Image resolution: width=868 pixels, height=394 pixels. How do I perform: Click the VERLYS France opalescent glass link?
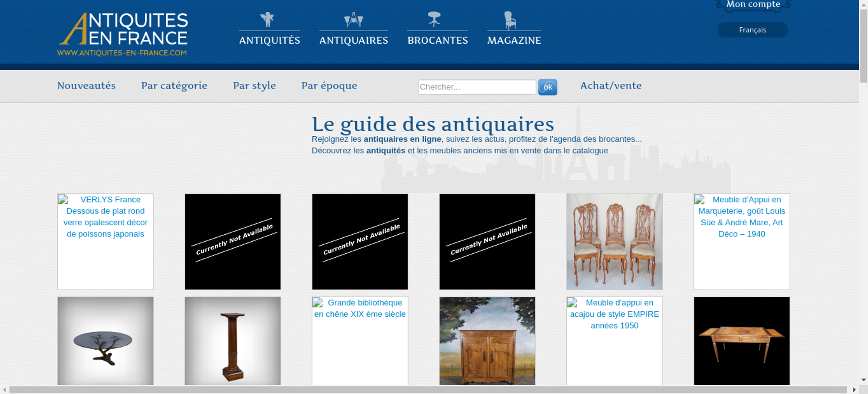point(105,217)
